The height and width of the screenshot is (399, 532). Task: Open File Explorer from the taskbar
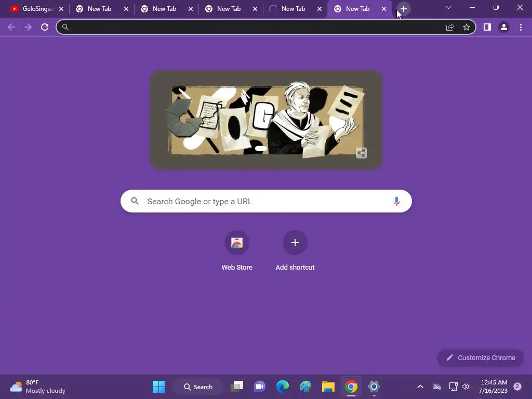point(328,387)
